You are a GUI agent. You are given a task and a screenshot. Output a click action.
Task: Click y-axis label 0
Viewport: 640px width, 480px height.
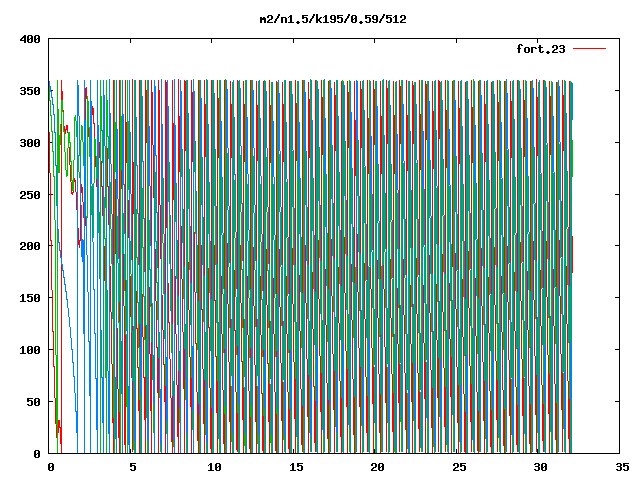pyautogui.click(x=37, y=454)
